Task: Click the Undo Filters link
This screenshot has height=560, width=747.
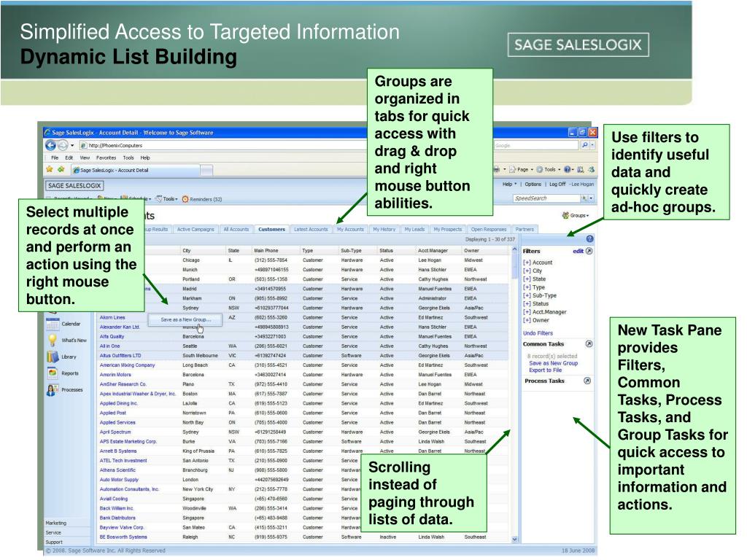Action: [x=538, y=333]
